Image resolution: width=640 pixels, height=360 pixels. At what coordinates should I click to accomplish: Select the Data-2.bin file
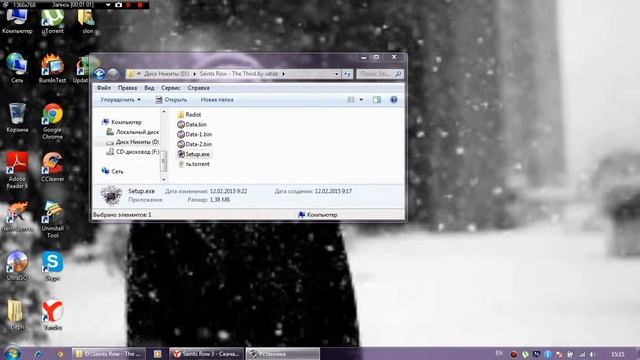tap(194, 144)
